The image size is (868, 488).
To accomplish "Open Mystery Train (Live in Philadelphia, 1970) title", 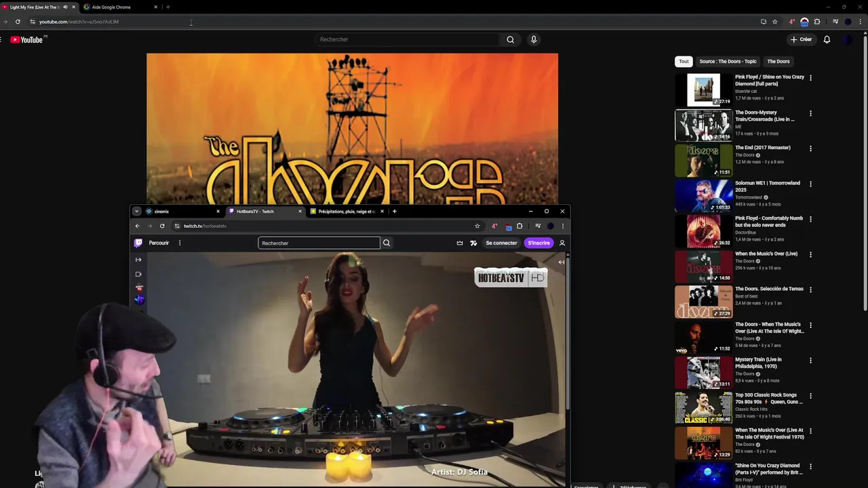I will click(x=758, y=363).
